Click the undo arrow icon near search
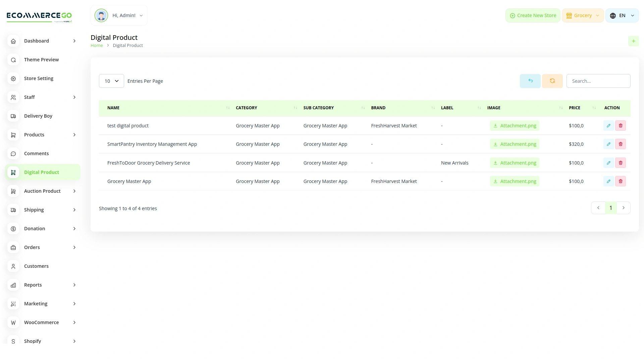 (530, 81)
